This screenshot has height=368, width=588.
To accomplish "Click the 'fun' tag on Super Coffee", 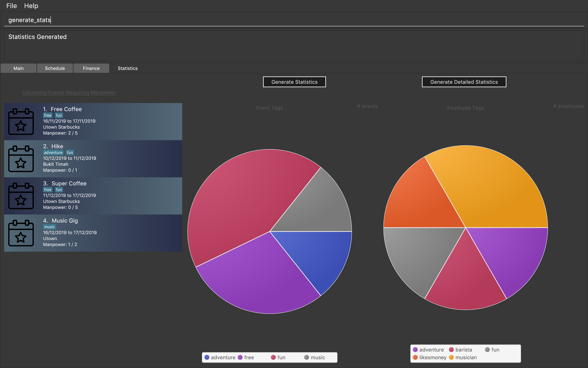I will 59,190.
